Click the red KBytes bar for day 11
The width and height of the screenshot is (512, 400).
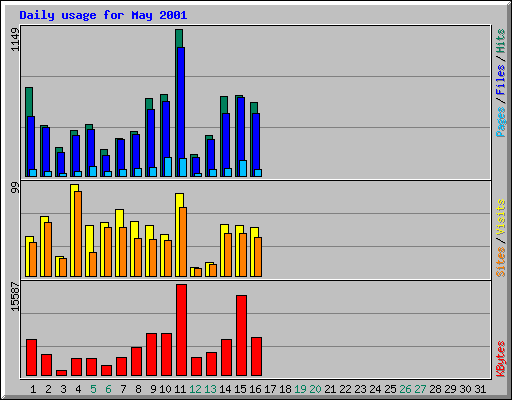click(181, 330)
